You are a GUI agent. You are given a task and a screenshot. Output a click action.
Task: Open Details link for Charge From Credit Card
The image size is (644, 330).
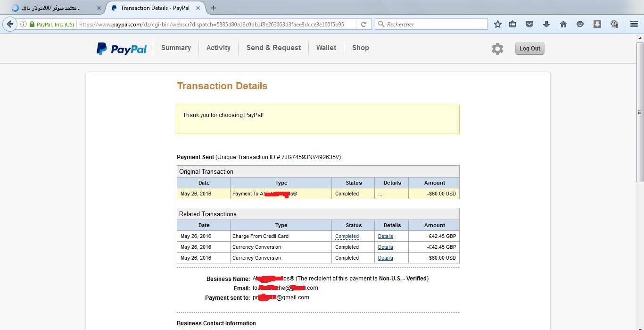385,237
